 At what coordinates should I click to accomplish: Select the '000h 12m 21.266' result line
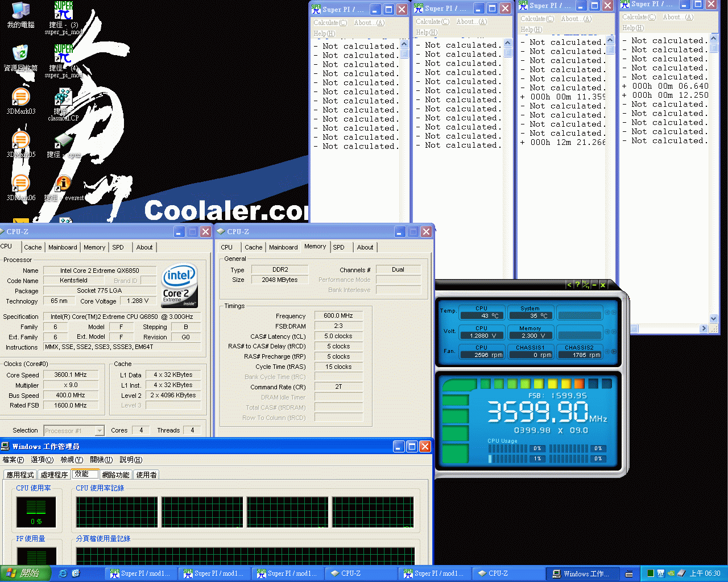click(563, 142)
